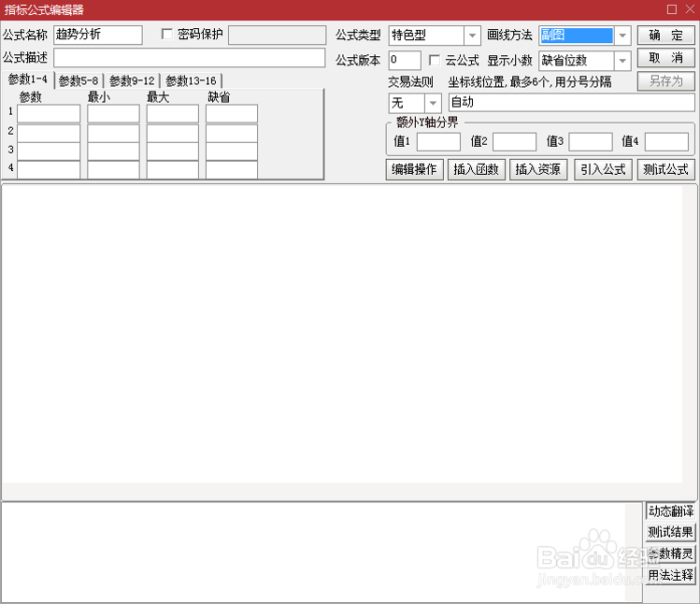
Task: Close the 指标公式编辑器 window
Action: pos(690,9)
